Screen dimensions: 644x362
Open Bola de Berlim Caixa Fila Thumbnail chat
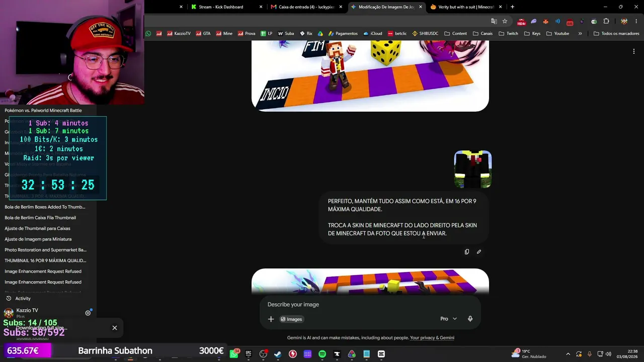40,218
